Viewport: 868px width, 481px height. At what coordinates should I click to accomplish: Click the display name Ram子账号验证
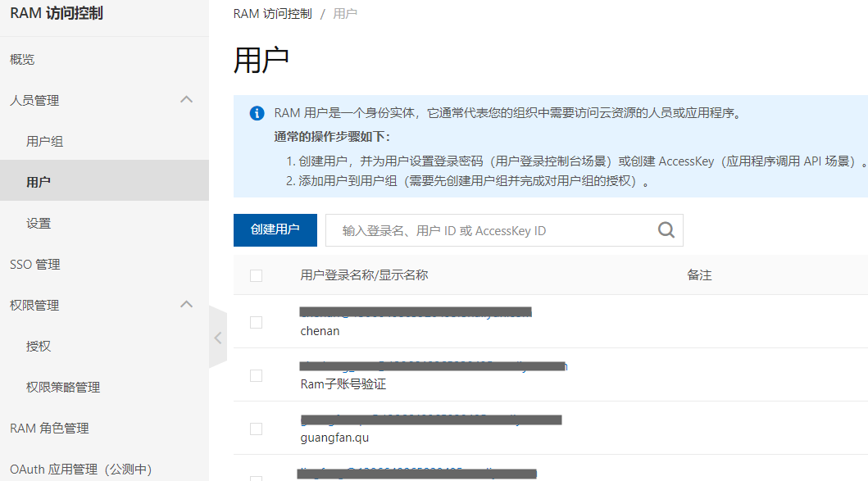coord(343,384)
